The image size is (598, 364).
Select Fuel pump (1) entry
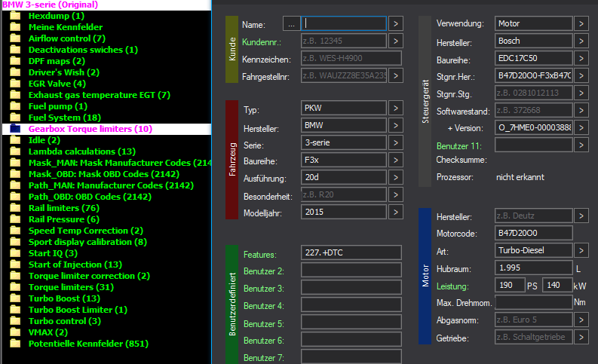[x=58, y=106]
